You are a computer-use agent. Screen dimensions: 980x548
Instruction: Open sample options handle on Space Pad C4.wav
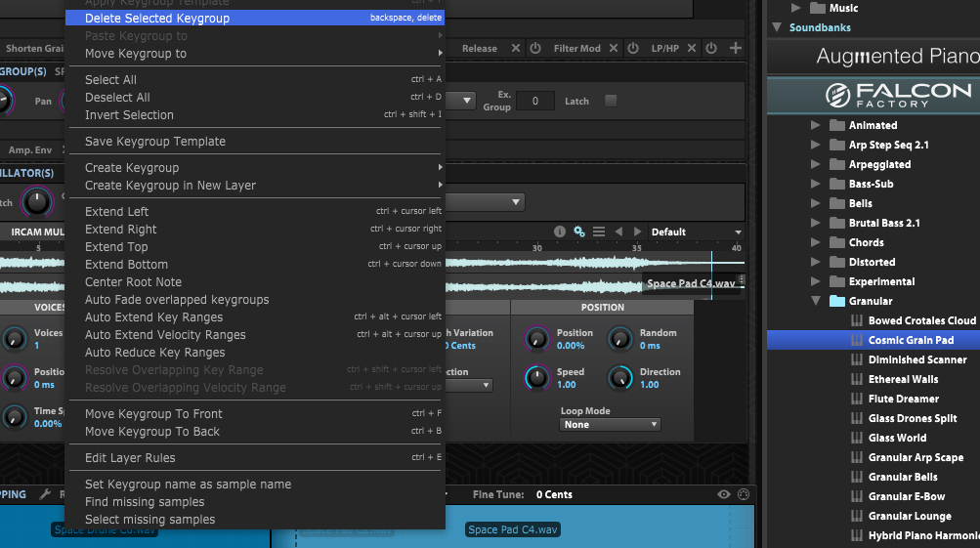click(742, 280)
